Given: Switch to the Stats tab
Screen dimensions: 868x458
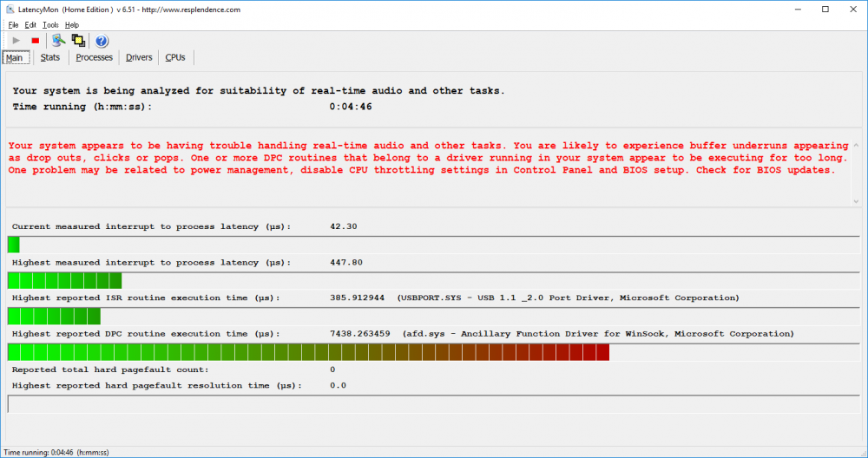Looking at the screenshot, I should click(x=49, y=57).
